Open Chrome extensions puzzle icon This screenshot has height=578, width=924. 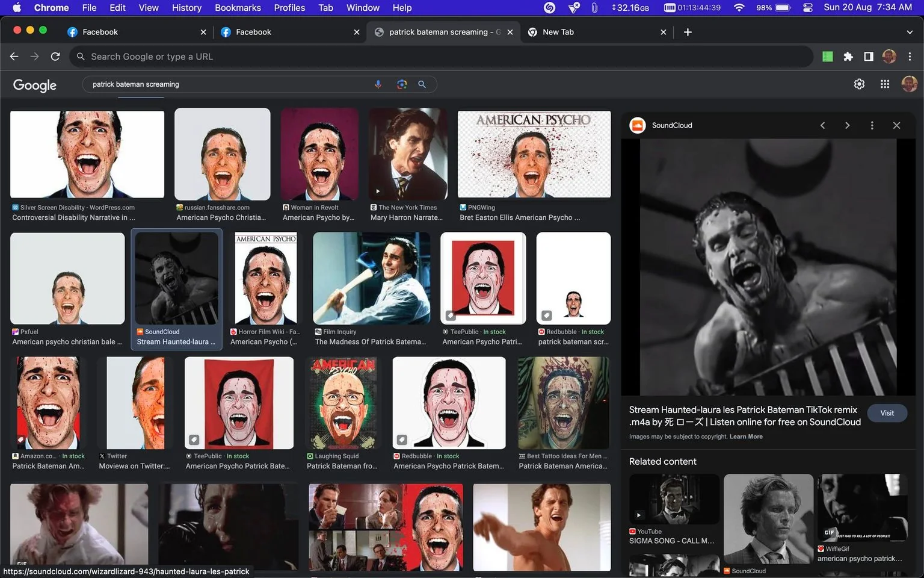click(848, 57)
